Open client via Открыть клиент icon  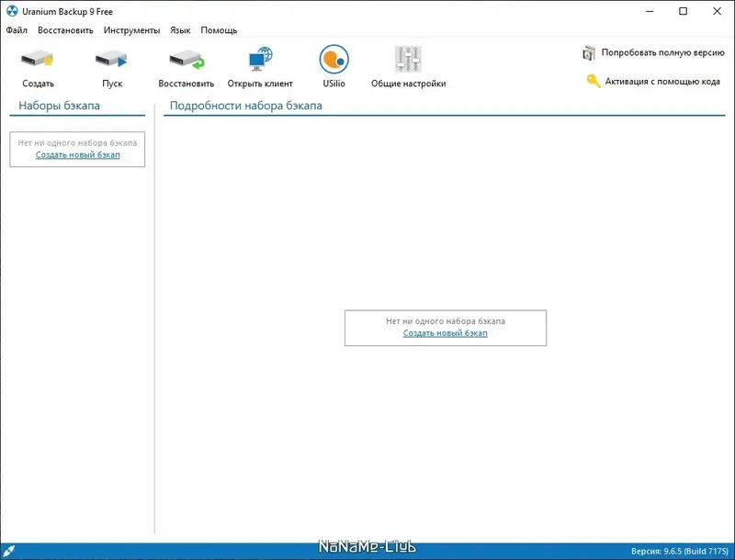coord(260,59)
